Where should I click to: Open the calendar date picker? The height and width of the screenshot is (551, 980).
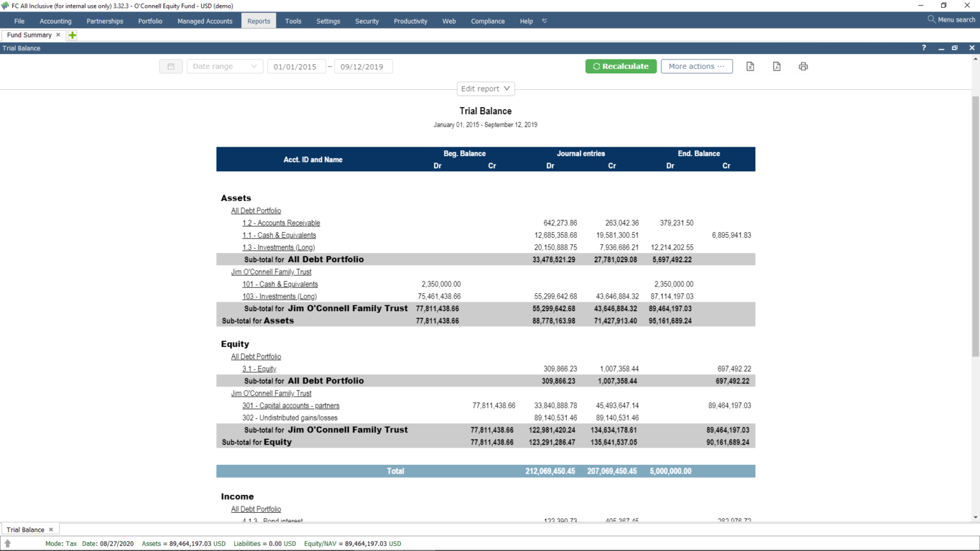(170, 66)
